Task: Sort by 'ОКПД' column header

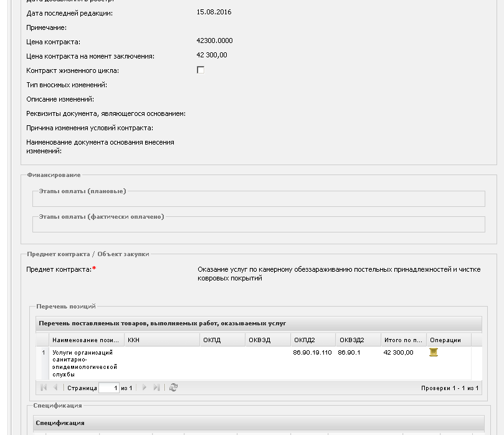Action: pyautogui.click(x=222, y=340)
